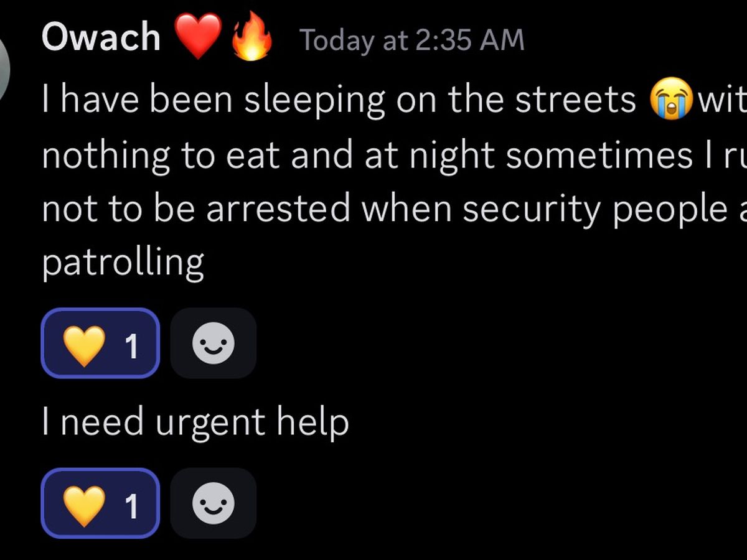Toggle yellow heart reaction below the patrolling message

click(x=100, y=343)
